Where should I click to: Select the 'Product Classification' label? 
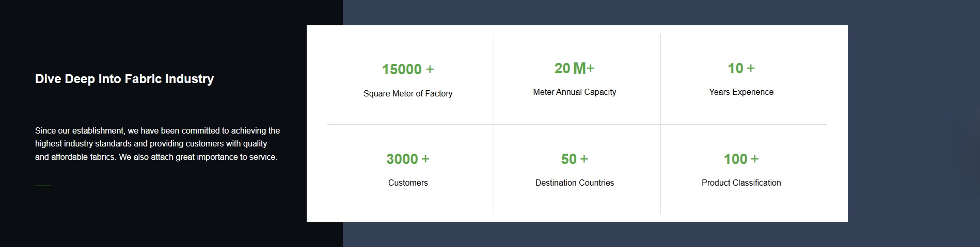(x=741, y=183)
